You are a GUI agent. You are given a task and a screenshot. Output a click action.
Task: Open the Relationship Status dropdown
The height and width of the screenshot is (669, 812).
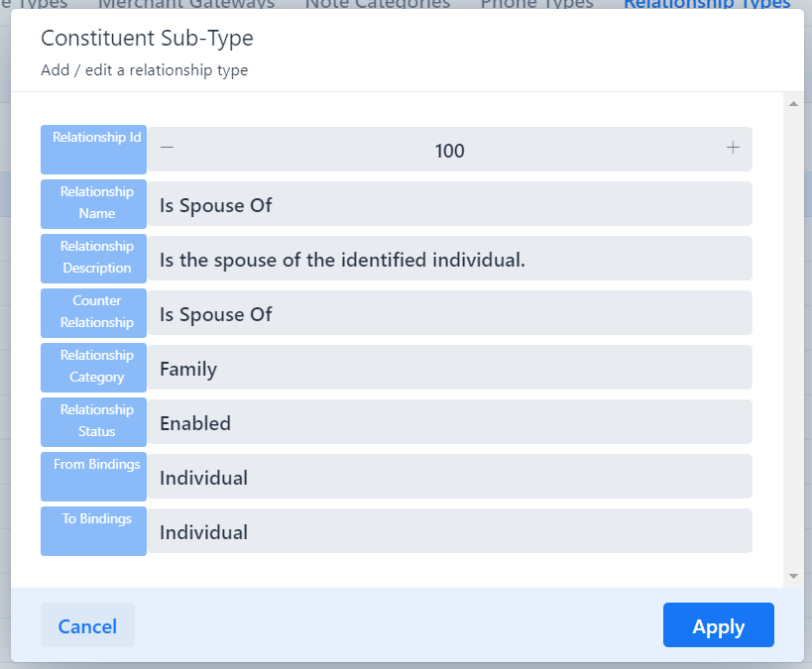click(449, 423)
